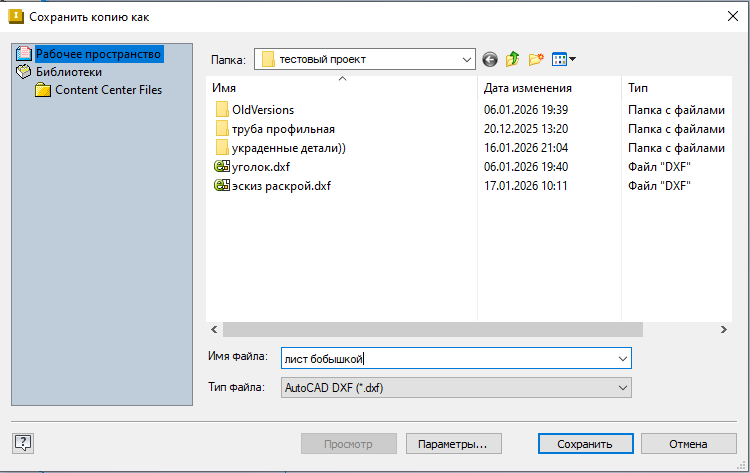Click the труба профильная folder icon
Image resolution: width=750 pixels, height=473 pixels.
[x=222, y=129]
